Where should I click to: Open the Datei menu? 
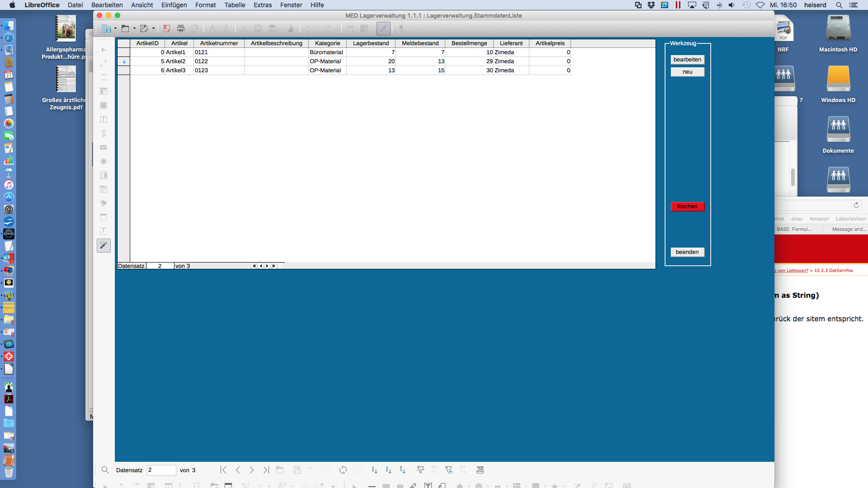tap(75, 5)
